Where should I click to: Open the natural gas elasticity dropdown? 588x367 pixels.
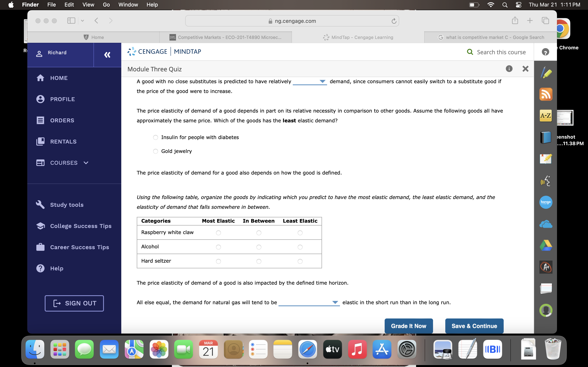tap(309, 302)
